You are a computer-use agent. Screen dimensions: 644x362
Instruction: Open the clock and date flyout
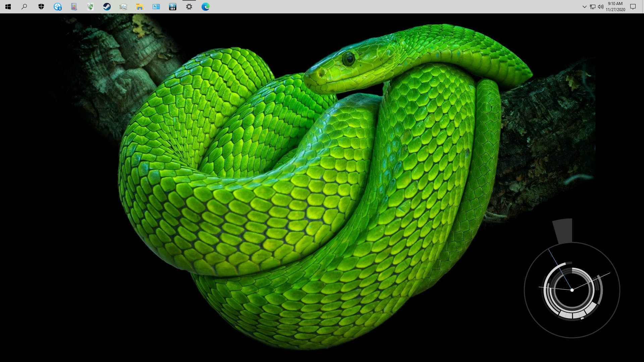615,7
